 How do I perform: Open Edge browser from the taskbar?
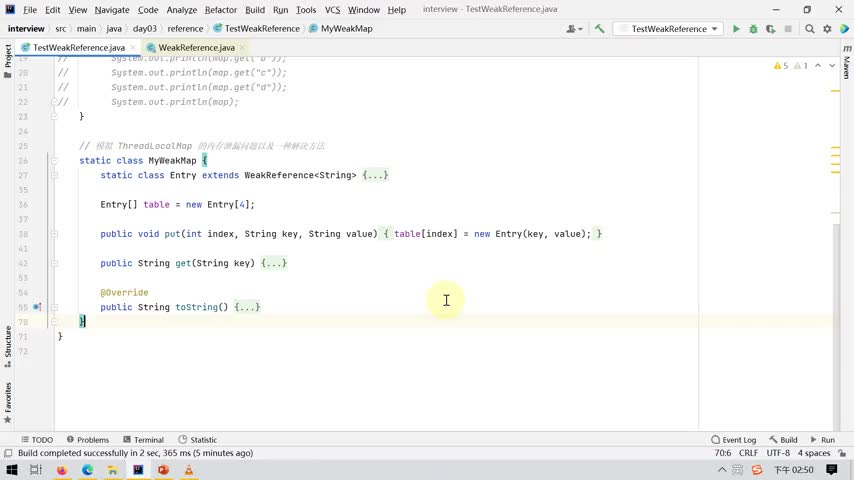[x=87, y=470]
